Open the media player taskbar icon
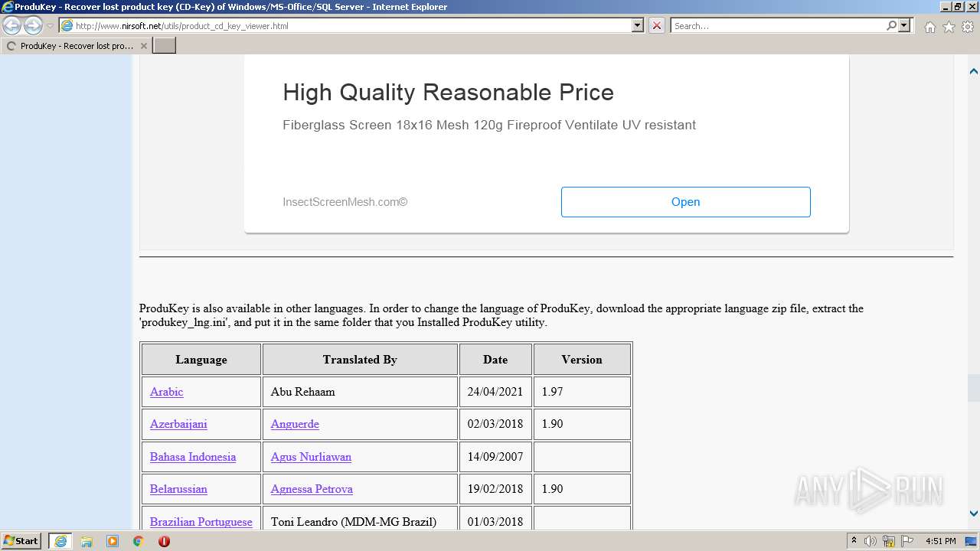Viewport: 980px width, 551px height. (113, 541)
